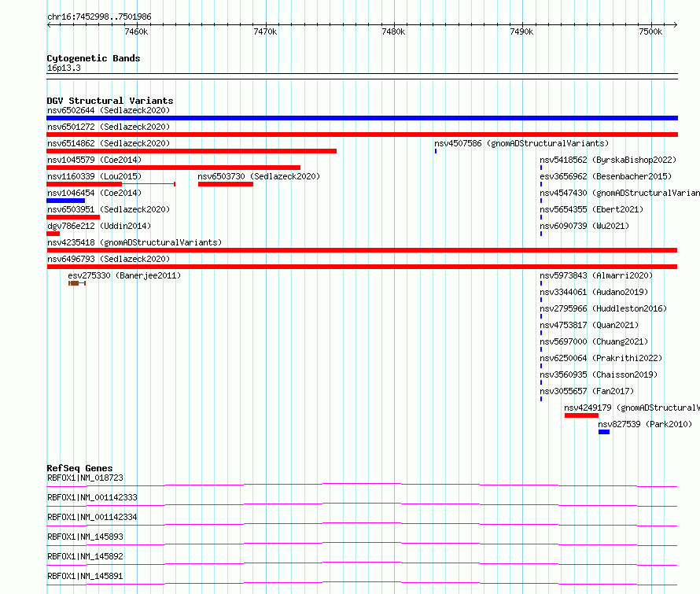This screenshot has width=700, height=594.
Task: Click nsv6090739 (Wu2021) label
Action: point(584,226)
